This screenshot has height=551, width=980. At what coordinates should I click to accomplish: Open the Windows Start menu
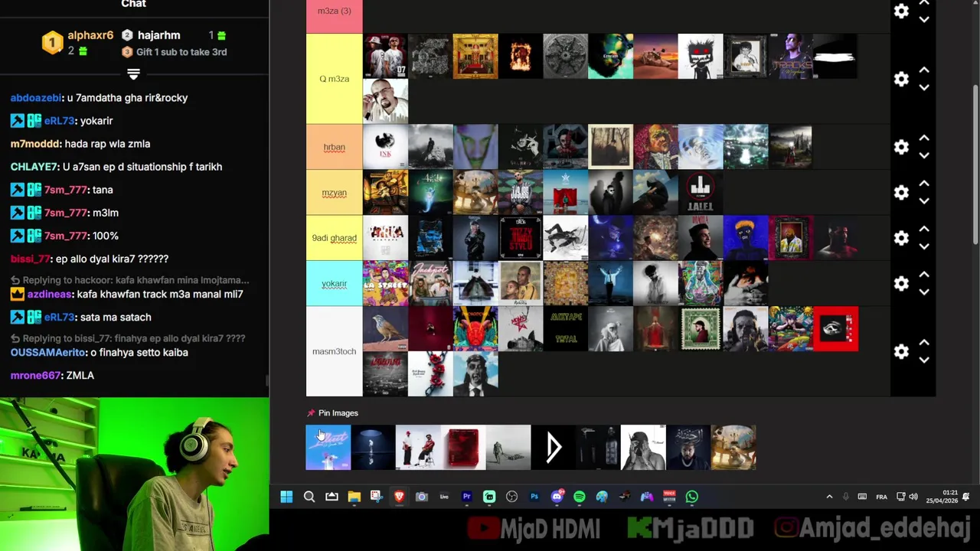click(286, 497)
